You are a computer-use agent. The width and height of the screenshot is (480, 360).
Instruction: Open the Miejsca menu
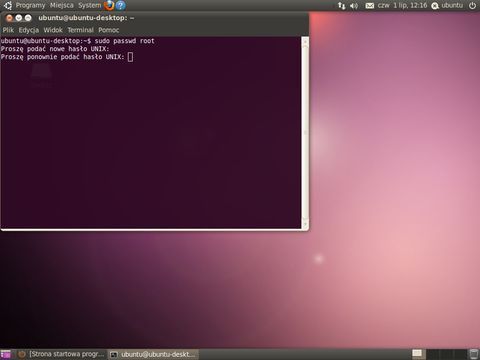(x=62, y=5)
